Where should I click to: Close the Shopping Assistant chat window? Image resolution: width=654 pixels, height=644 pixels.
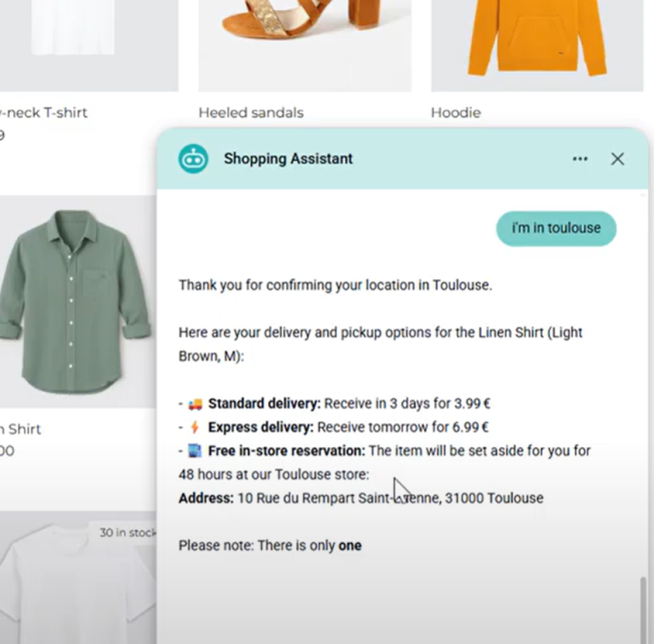tap(617, 159)
